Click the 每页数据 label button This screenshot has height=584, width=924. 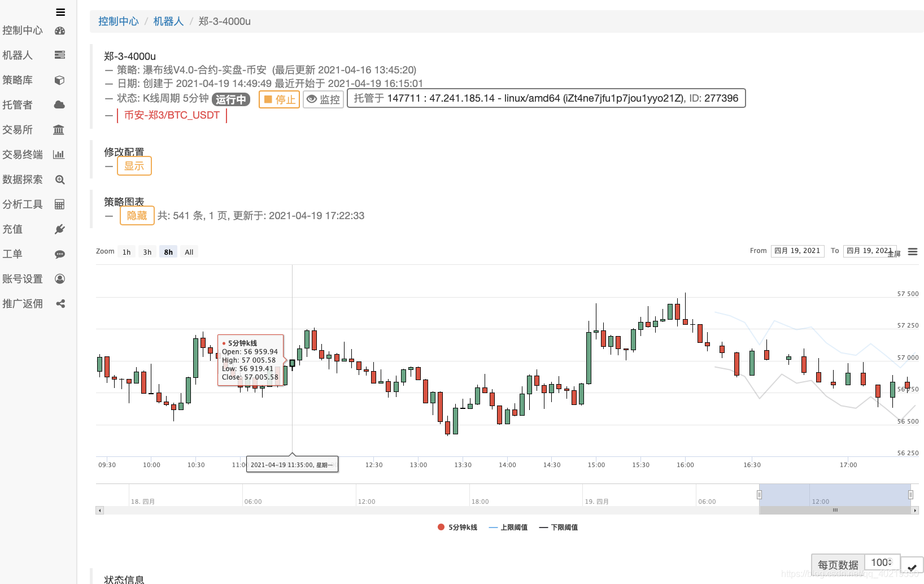click(838, 565)
